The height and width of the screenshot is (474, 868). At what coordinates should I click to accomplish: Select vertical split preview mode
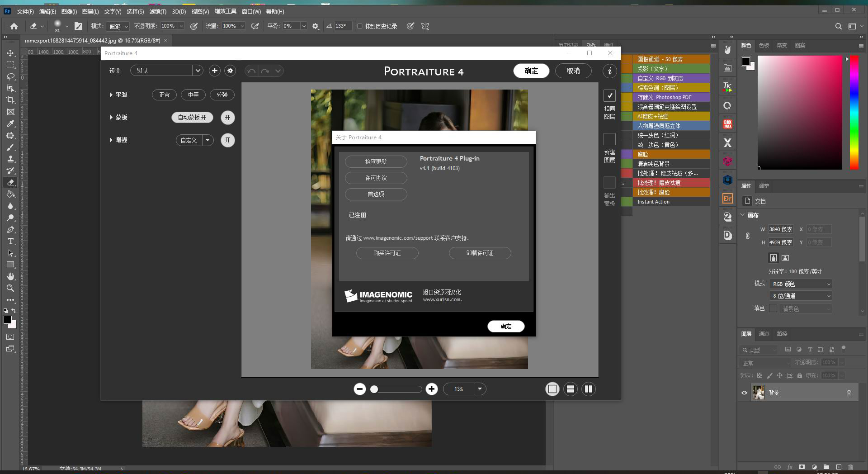(589, 389)
